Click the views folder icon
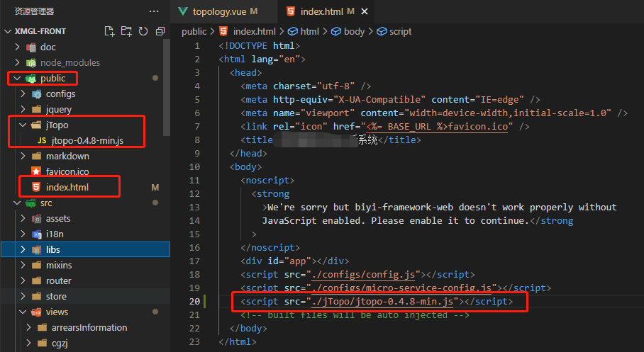The width and height of the screenshot is (644, 352). tap(37, 312)
